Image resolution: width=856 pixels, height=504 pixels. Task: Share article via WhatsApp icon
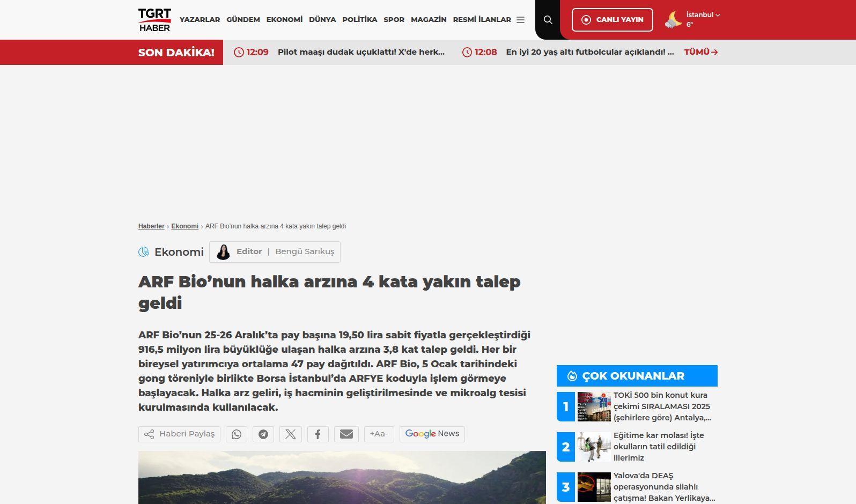click(x=237, y=434)
